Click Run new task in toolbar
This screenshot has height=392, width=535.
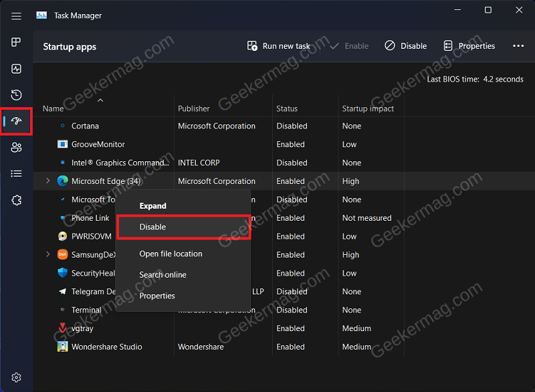coord(278,46)
